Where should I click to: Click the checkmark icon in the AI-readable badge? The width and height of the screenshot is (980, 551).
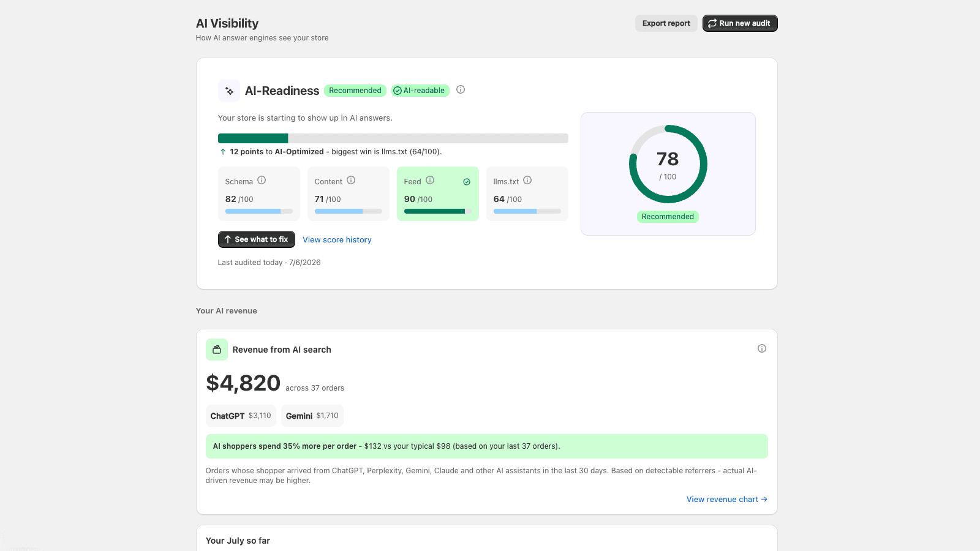[398, 91]
